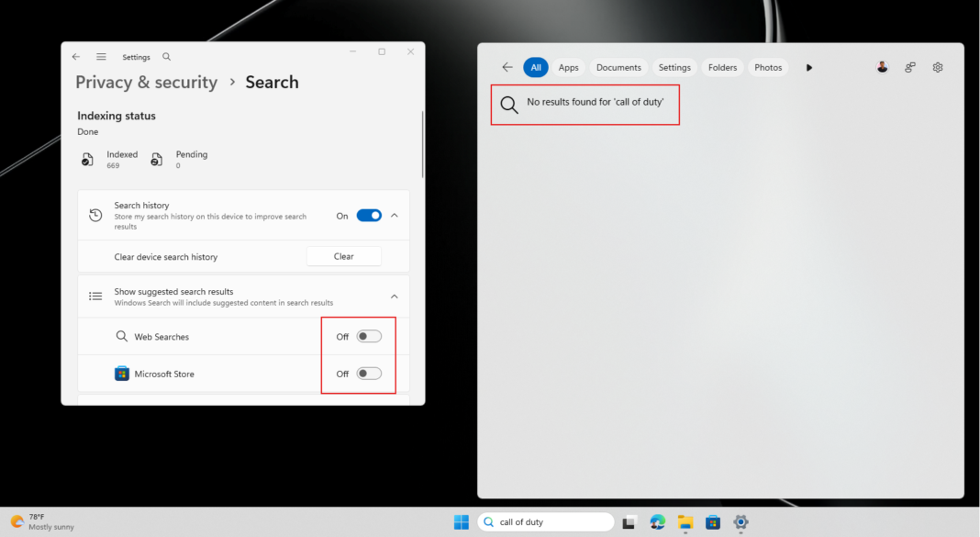Click the Show suggested search results list icon
The width and height of the screenshot is (980, 537).
click(95, 296)
